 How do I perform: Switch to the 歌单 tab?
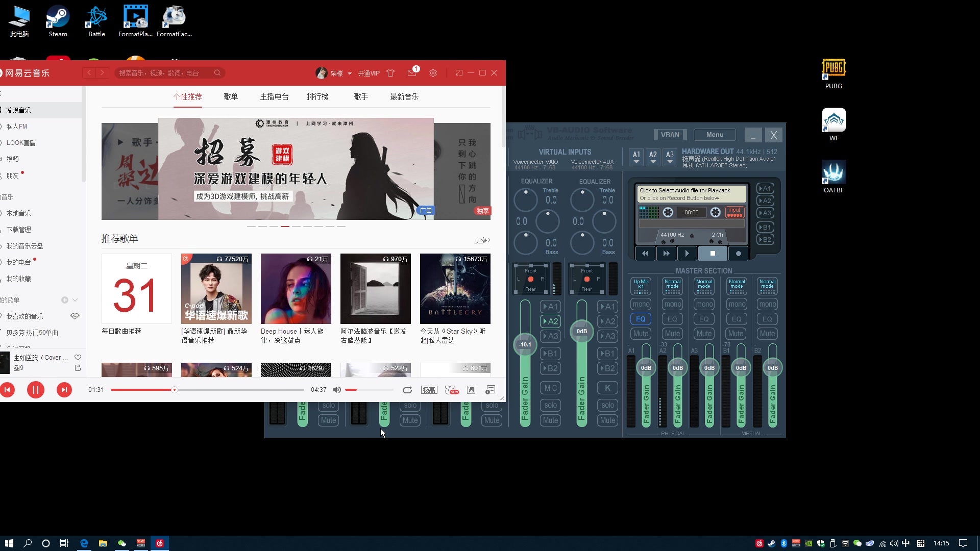click(x=231, y=96)
